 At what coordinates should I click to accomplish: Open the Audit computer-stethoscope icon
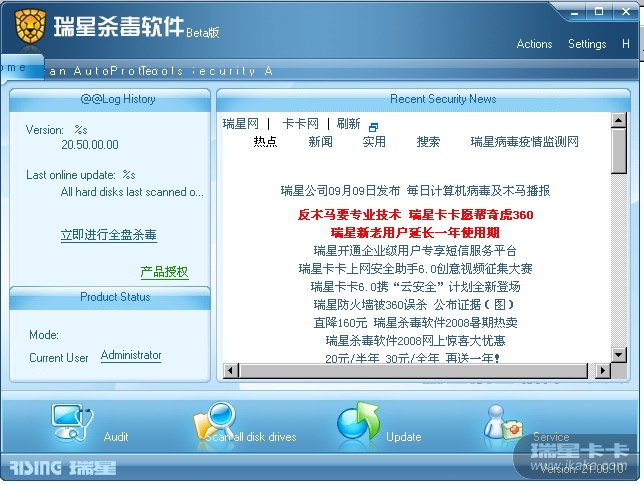tap(72, 422)
